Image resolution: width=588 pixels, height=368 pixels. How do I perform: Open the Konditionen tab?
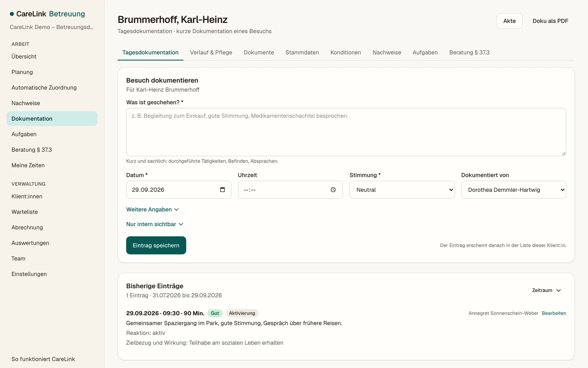(x=345, y=52)
